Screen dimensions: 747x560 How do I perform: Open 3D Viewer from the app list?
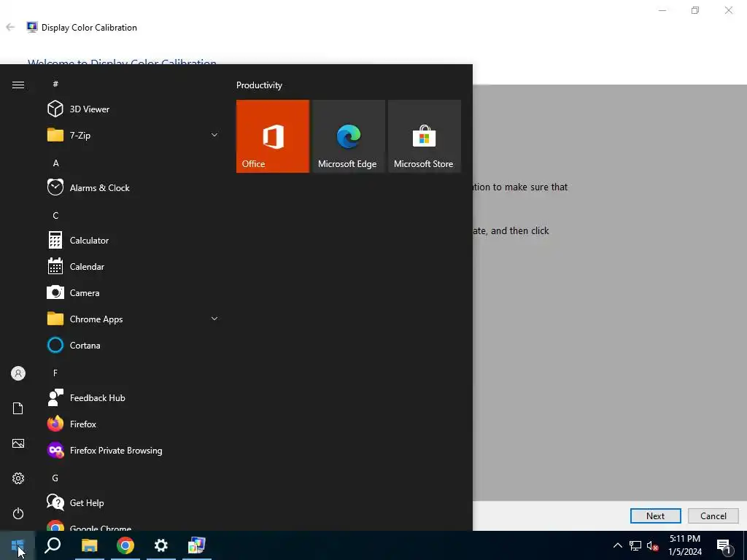(x=133, y=109)
